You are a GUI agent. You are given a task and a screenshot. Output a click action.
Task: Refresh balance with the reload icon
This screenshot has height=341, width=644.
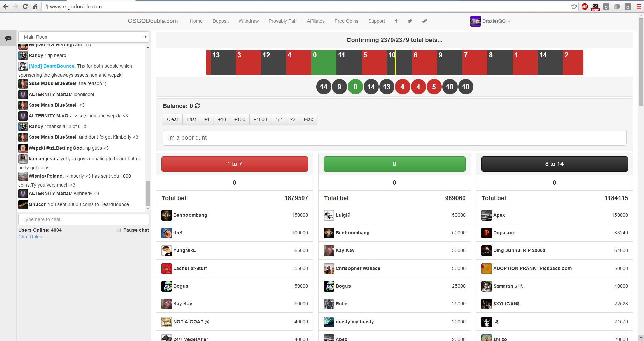(x=197, y=106)
